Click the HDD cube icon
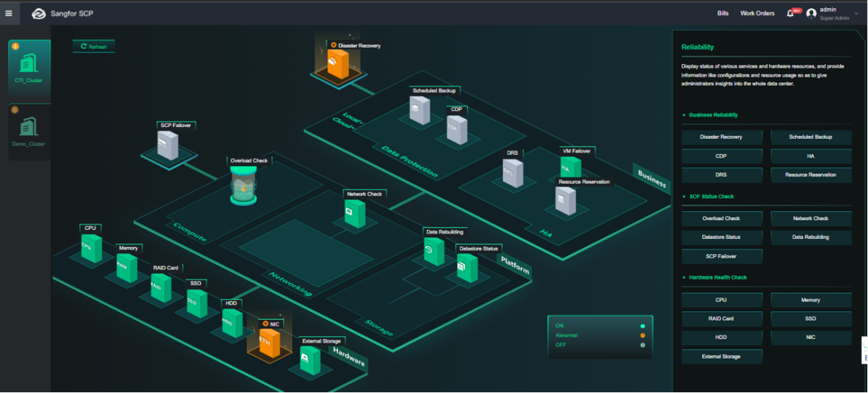The width and height of the screenshot is (868, 393). point(232,323)
